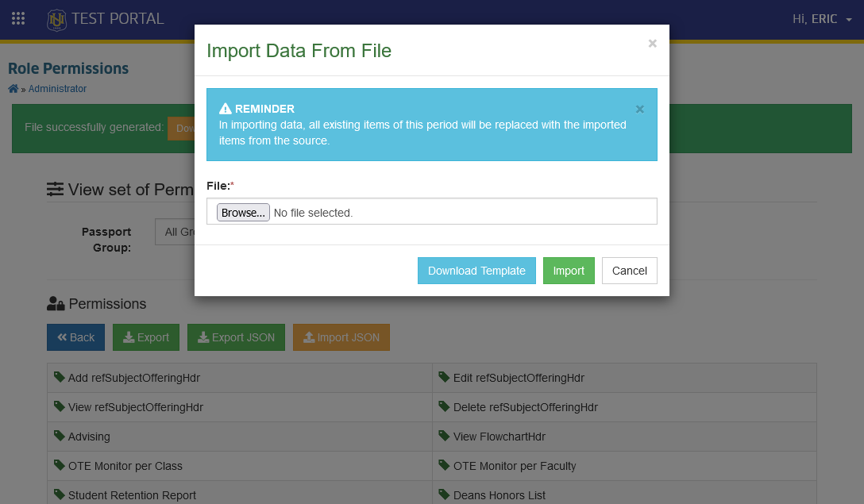Image resolution: width=864 pixels, height=504 pixels.
Task: Click tag icon for Student Retention Report
Action: coord(60,494)
